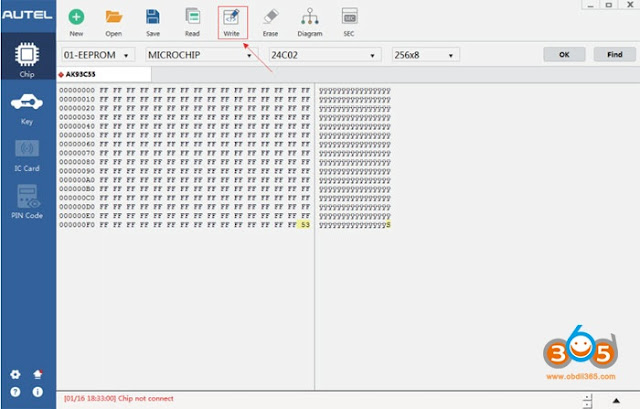Click the Save toolbar icon

pos(153,17)
